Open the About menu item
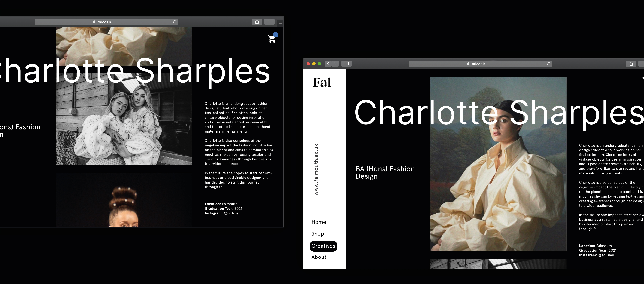 click(x=319, y=257)
